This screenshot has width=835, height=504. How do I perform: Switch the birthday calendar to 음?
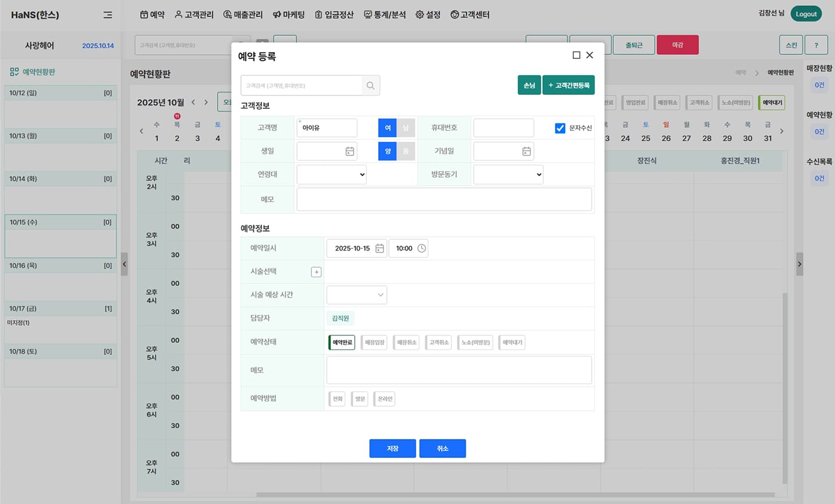coord(406,151)
